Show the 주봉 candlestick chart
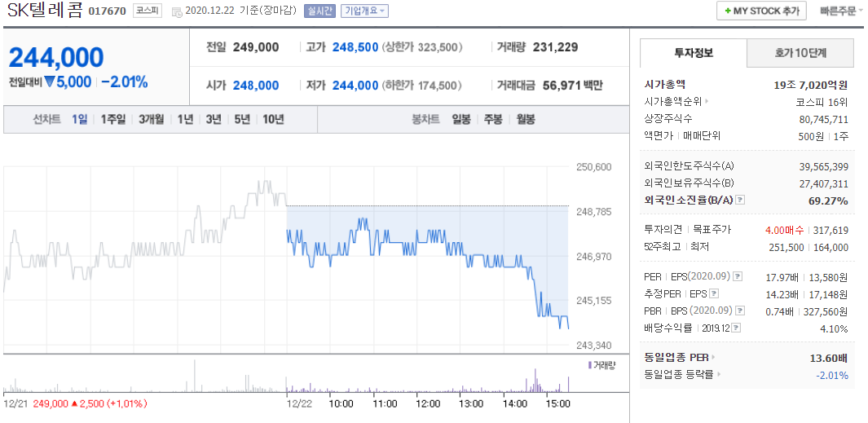 493,119
